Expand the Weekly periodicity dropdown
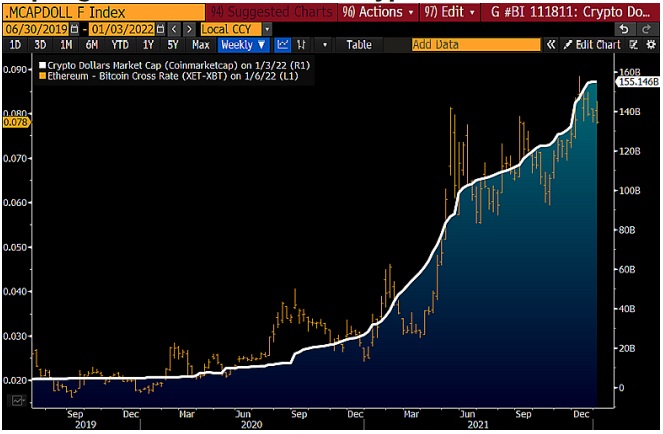 243,45
